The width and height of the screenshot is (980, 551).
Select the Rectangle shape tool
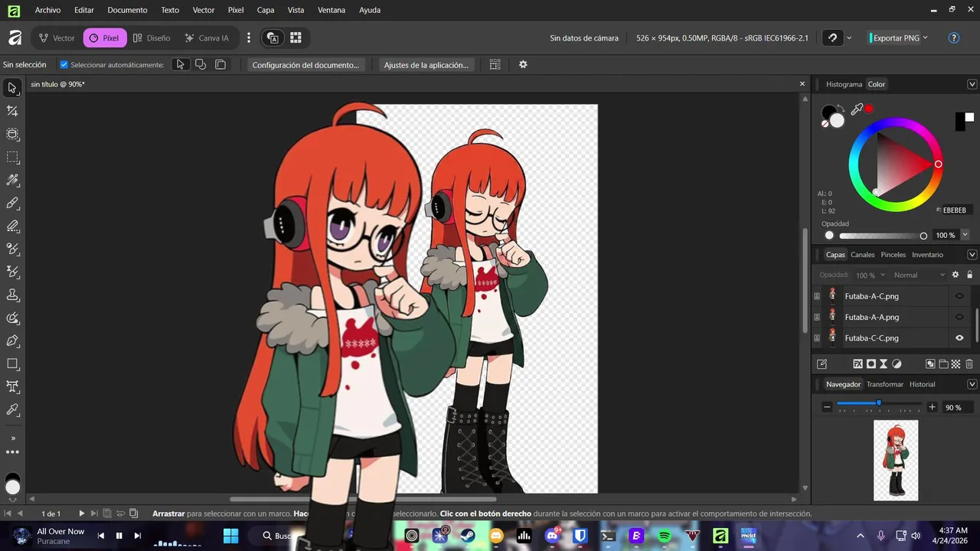click(x=12, y=364)
